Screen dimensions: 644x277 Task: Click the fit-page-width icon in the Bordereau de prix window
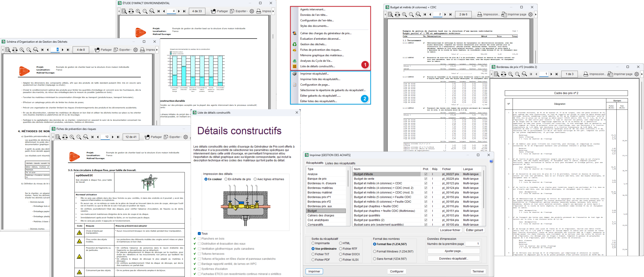click(x=503, y=74)
